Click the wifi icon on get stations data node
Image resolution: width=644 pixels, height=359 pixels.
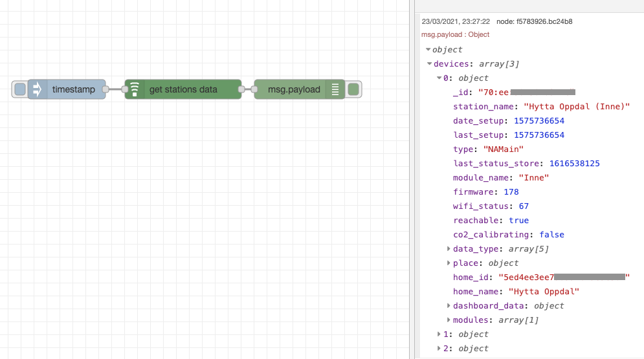[134, 89]
